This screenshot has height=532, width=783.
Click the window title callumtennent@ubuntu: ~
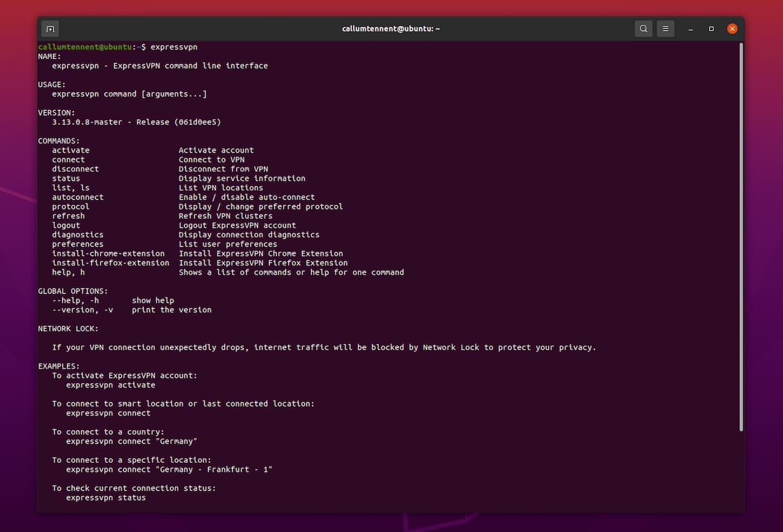coord(391,29)
